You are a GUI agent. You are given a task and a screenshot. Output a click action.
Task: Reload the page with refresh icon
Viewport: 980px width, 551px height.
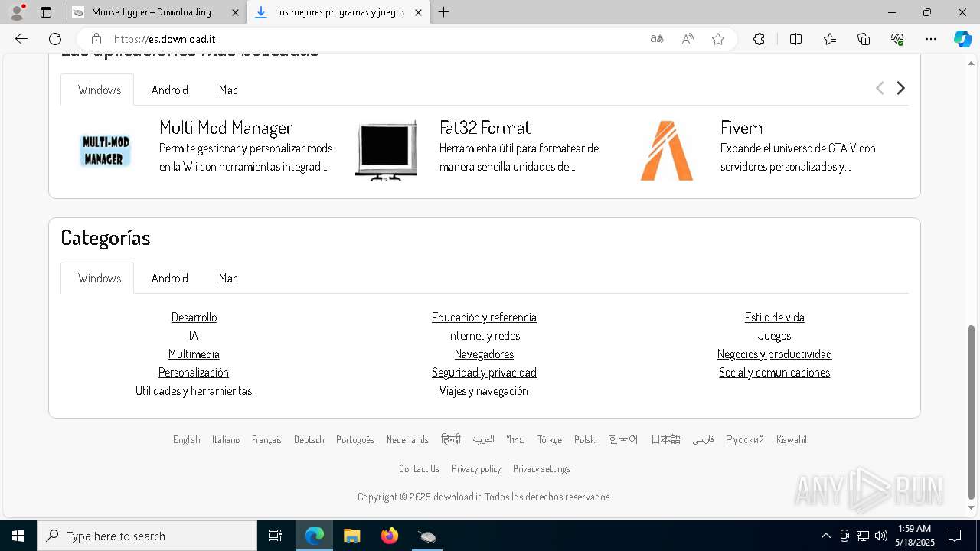pos(55,39)
